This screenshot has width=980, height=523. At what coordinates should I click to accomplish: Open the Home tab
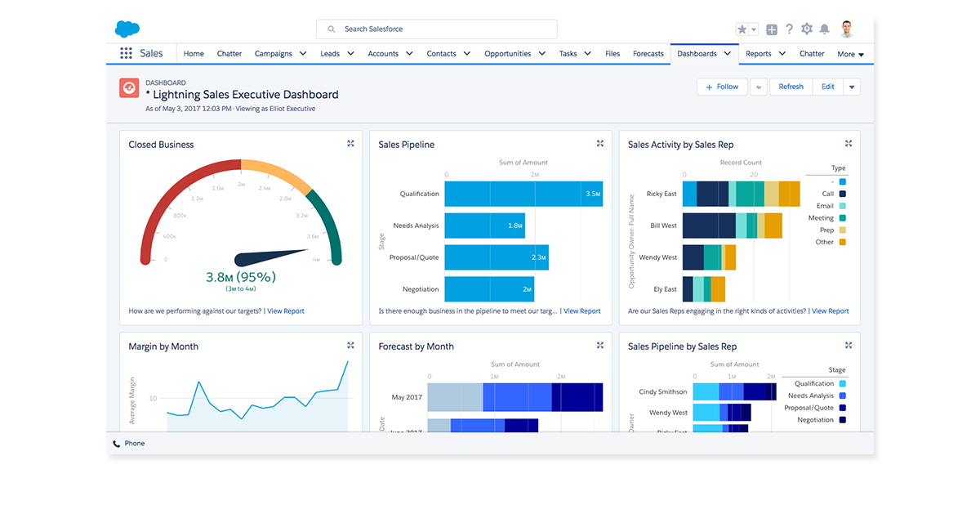point(193,53)
